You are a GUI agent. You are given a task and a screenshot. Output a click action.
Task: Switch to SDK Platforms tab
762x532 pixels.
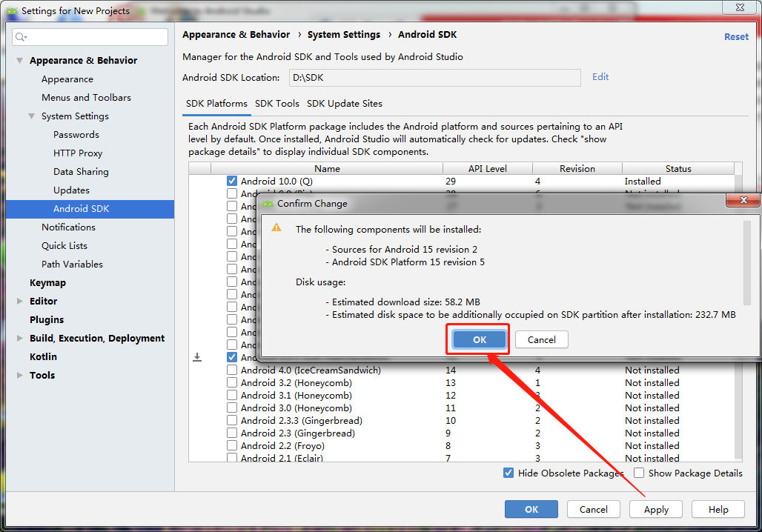tap(216, 104)
